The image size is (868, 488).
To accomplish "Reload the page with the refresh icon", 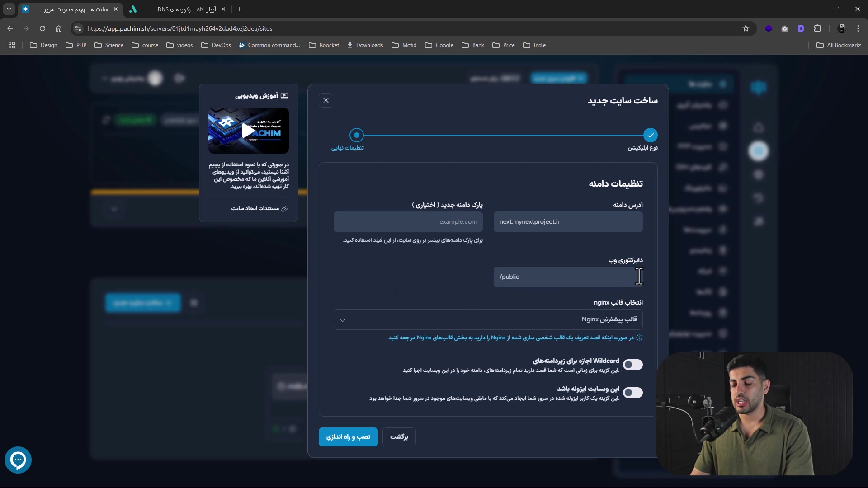I will tap(42, 28).
